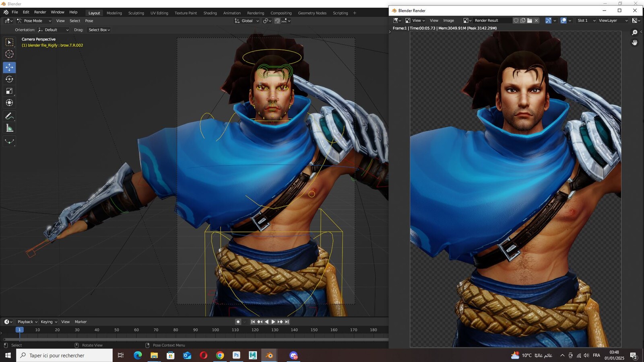Unlink the Render Result image with X

pos(536,21)
